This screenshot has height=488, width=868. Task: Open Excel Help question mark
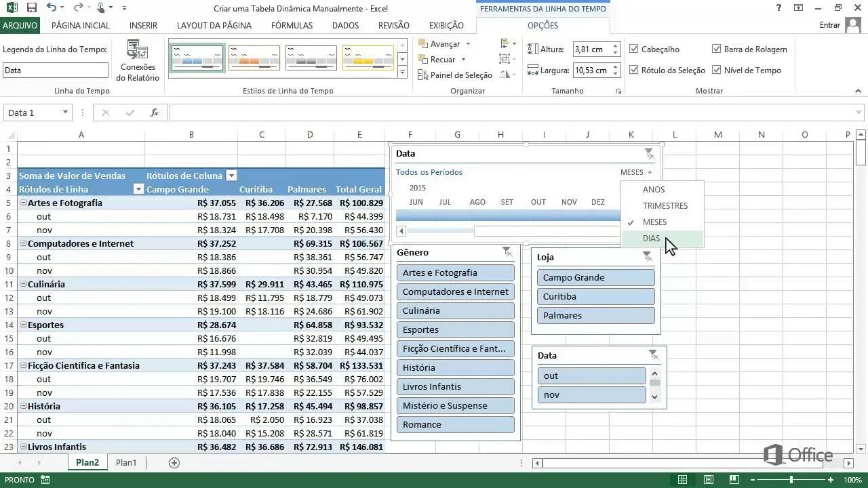[x=778, y=7]
